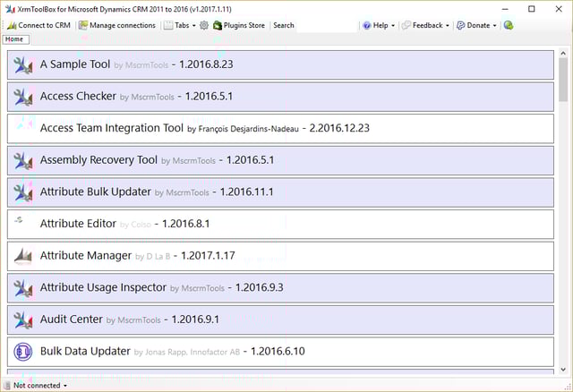Image resolution: width=573 pixels, height=392 pixels.
Task: Expand the Feedback dropdown
Action: coord(425,25)
